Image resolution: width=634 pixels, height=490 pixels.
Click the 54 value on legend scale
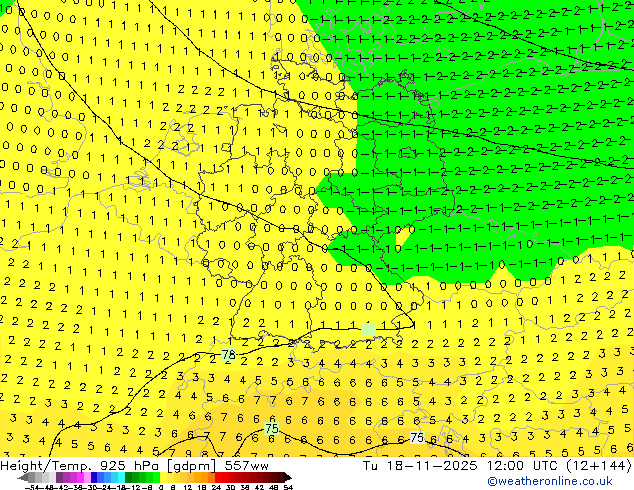click(288, 487)
